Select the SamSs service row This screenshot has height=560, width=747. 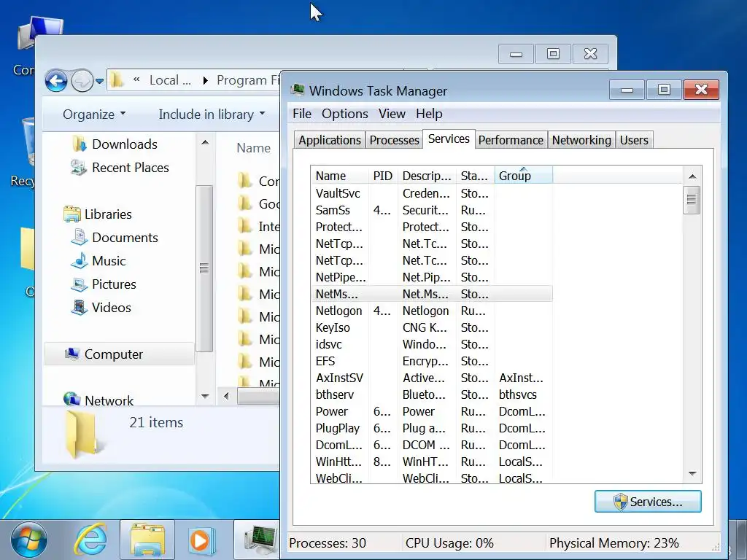432,210
